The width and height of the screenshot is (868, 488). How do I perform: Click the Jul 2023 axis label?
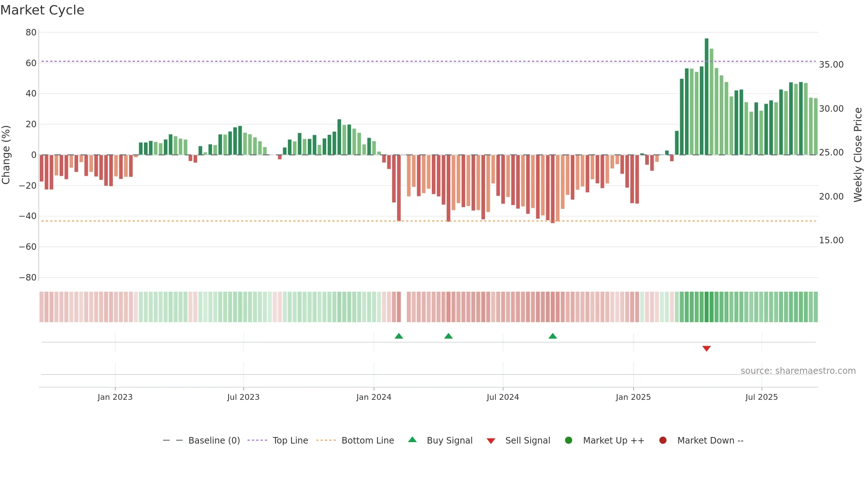(243, 397)
